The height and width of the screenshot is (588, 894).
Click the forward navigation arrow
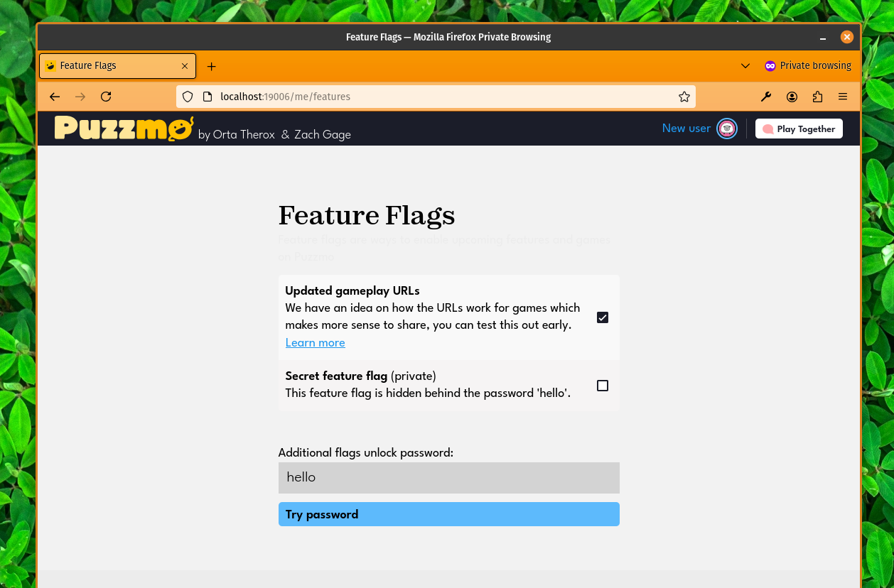pyautogui.click(x=80, y=97)
